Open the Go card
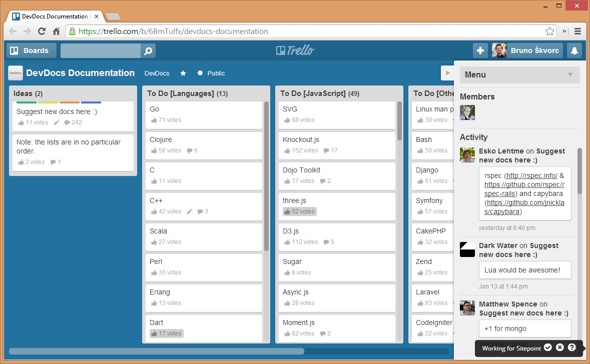The image size is (590, 364). point(204,115)
